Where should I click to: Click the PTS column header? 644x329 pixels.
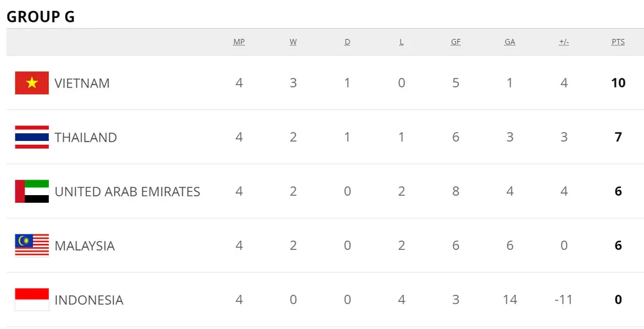618,42
